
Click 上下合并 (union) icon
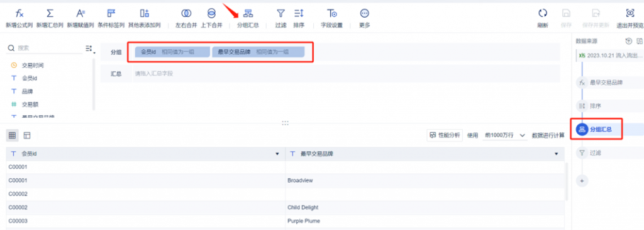(x=211, y=14)
